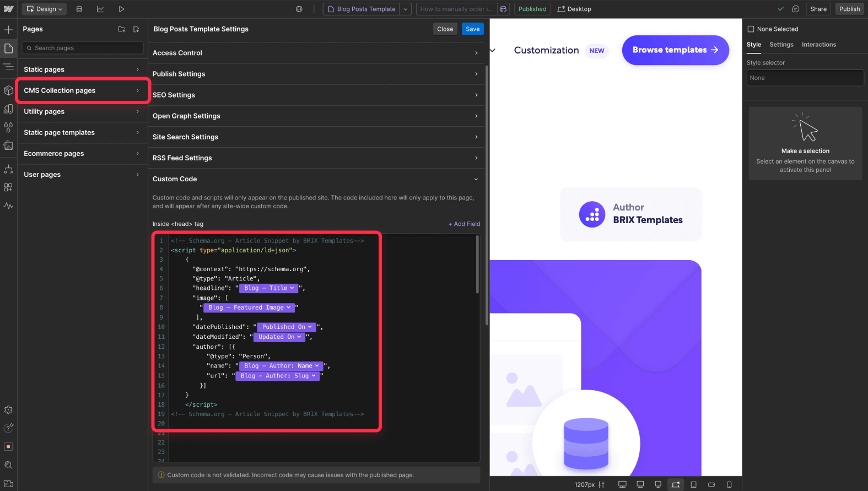The height and width of the screenshot is (491, 868).
Task: Open the comments speech bubble icon
Action: point(796,9)
